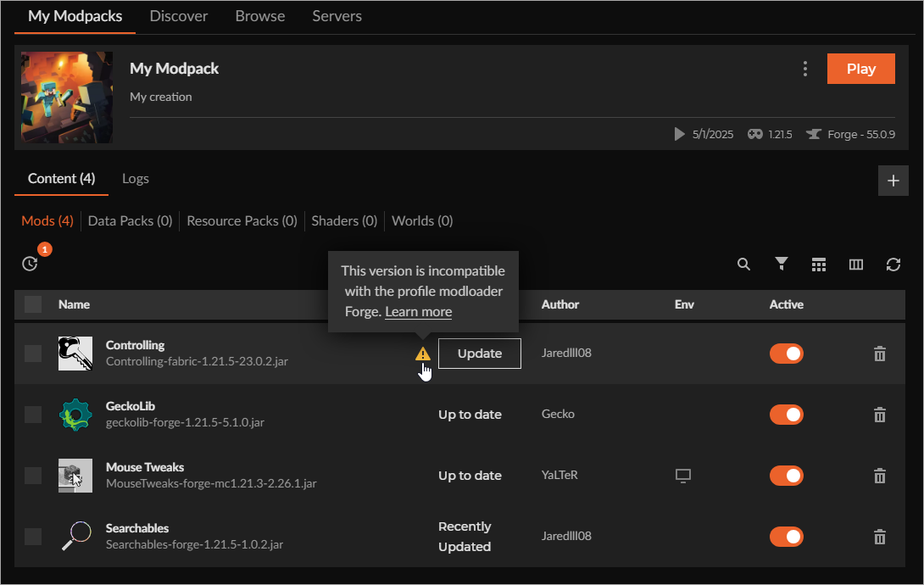The image size is (924, 585).
Task: Delete the Mouse Tweaks mod
Action: click(880, 476)
